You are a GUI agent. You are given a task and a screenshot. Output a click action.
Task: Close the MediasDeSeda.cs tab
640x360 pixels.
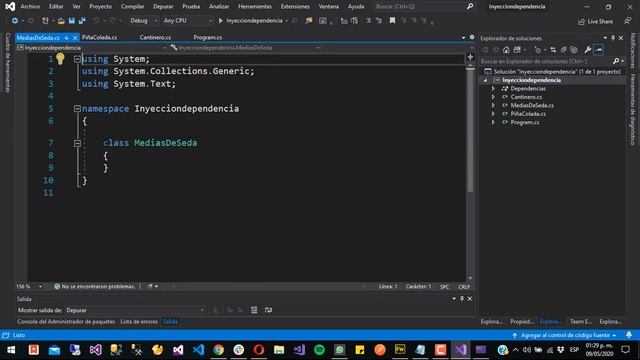[x=75, y=38]
